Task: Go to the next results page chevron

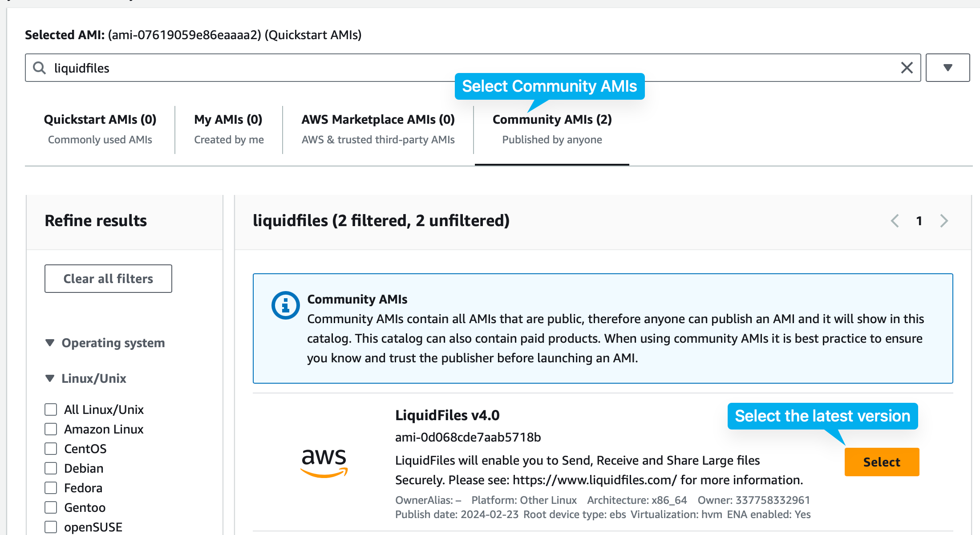Action: click(944, 221)
